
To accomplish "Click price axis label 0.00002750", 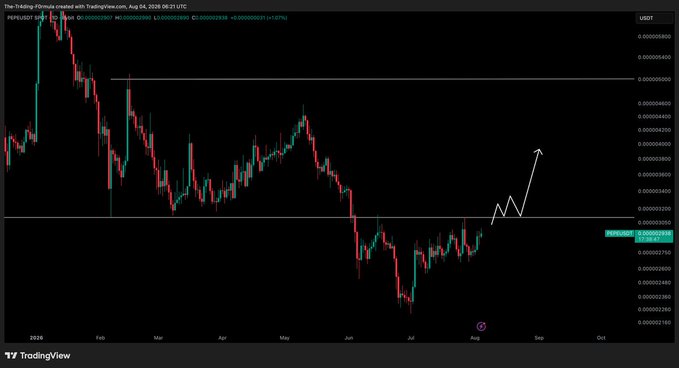I will [655, 252].
